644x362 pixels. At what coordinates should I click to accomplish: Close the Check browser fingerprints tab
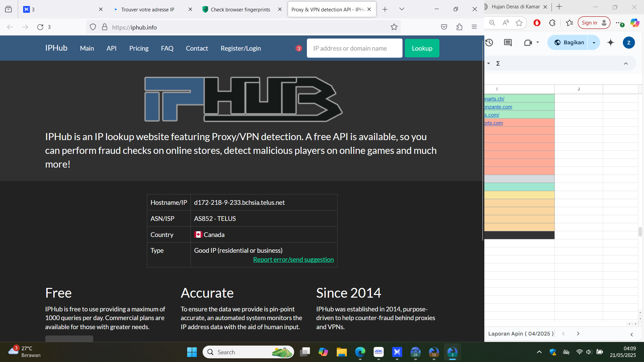tap(280, 9)
